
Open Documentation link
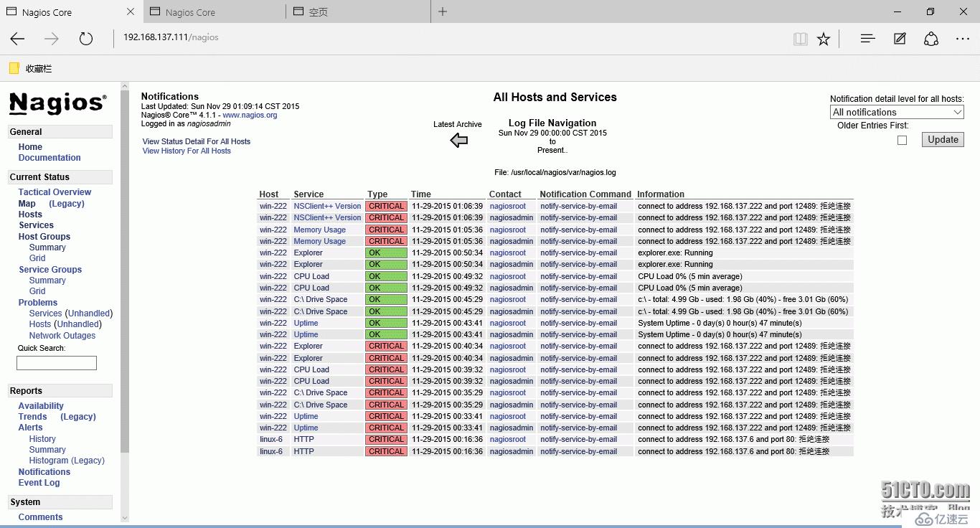pos(50,158)
